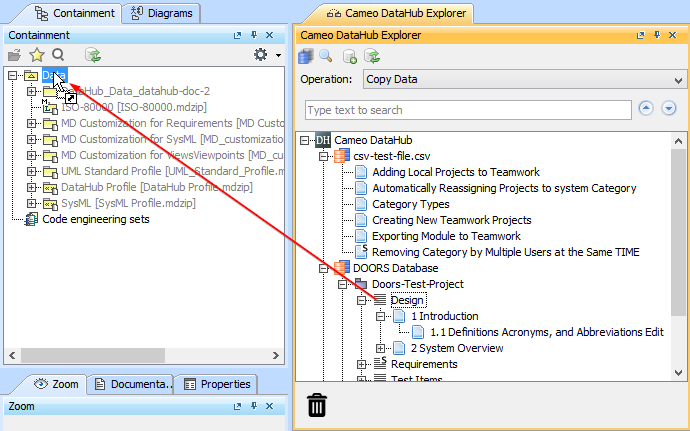This screenshot has height=431, width=690.
Task: Expand the DataHub Profile node
Action: (x=31, y=187)
